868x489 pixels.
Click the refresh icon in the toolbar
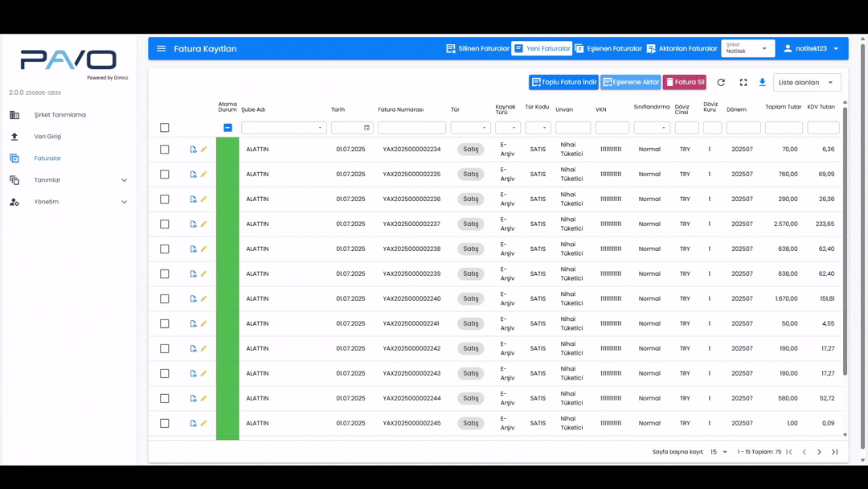pos(721,83)
